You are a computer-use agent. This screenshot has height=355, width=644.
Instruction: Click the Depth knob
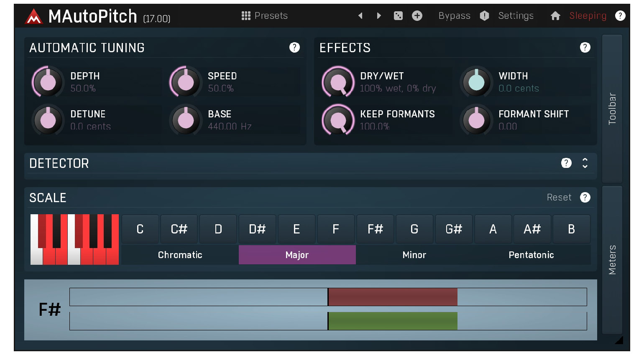[48, 82]
